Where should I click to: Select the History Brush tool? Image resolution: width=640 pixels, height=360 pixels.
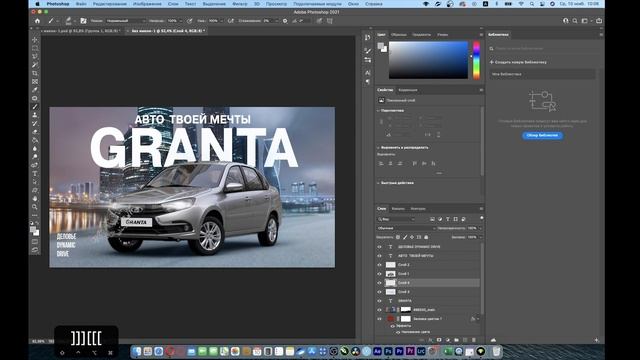[x=35, y=123]
